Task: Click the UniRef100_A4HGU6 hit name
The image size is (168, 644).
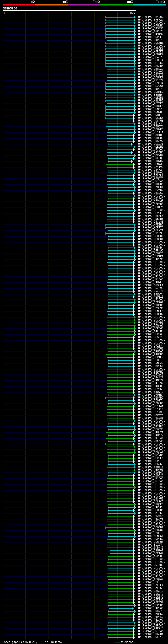Action: [151, 355]
